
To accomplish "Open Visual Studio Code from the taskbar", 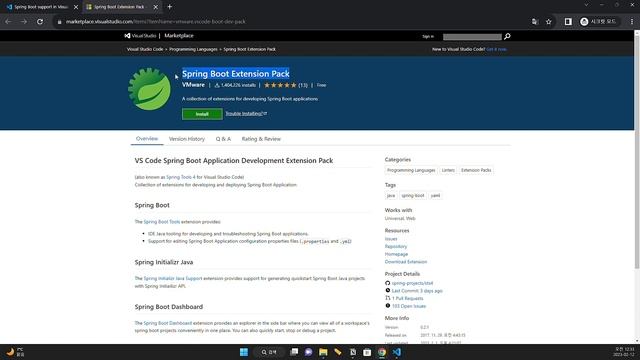I will click(x=396, y=352).
